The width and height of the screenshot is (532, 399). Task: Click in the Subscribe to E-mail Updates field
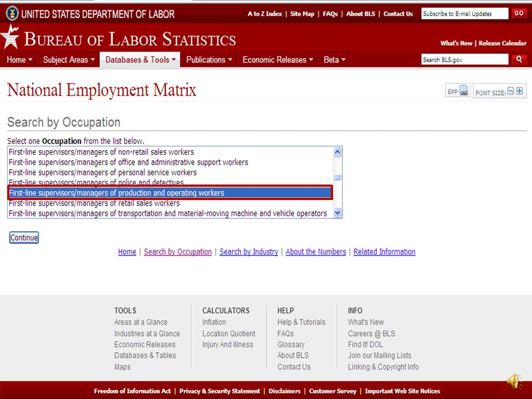tap(464, 13)
